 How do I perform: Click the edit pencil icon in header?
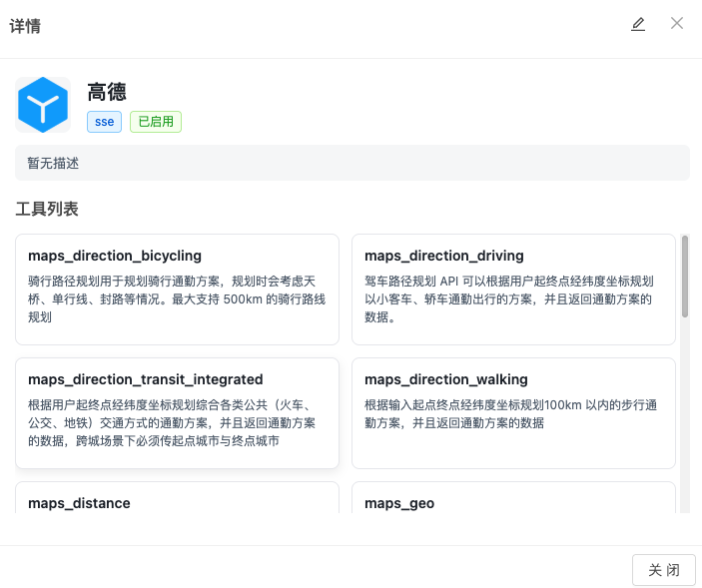638,24
